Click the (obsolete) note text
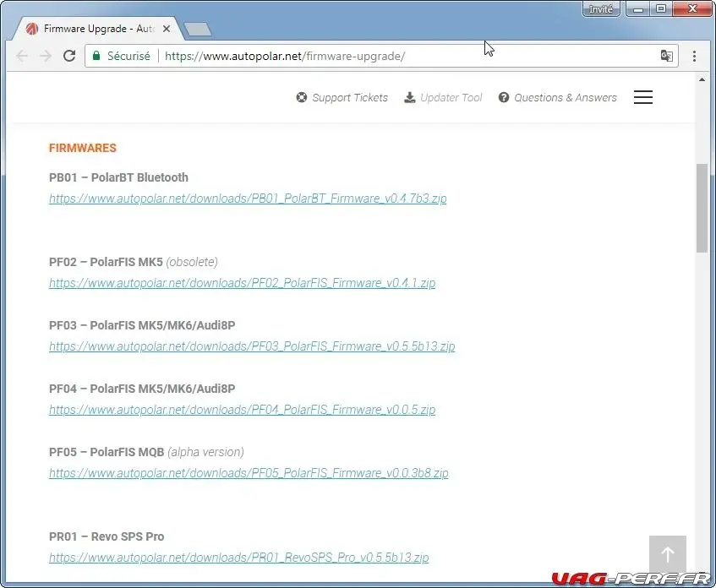The width and height of the screenshot is (716, 588). (192, 262)
